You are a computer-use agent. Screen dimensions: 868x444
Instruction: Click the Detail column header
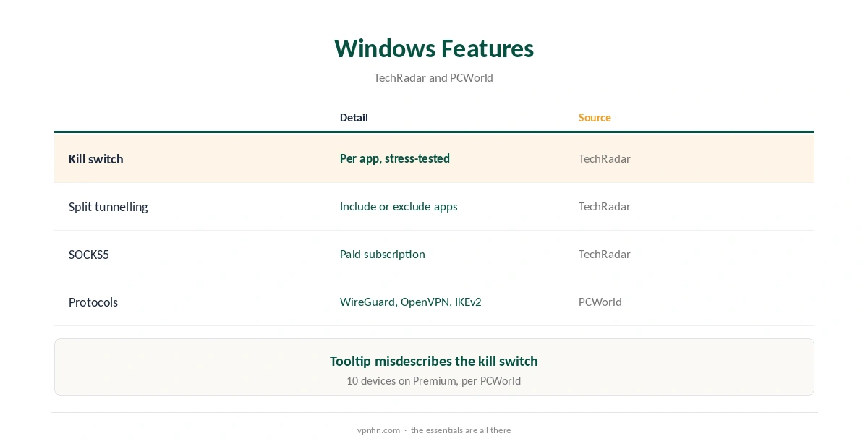(354, 117)
